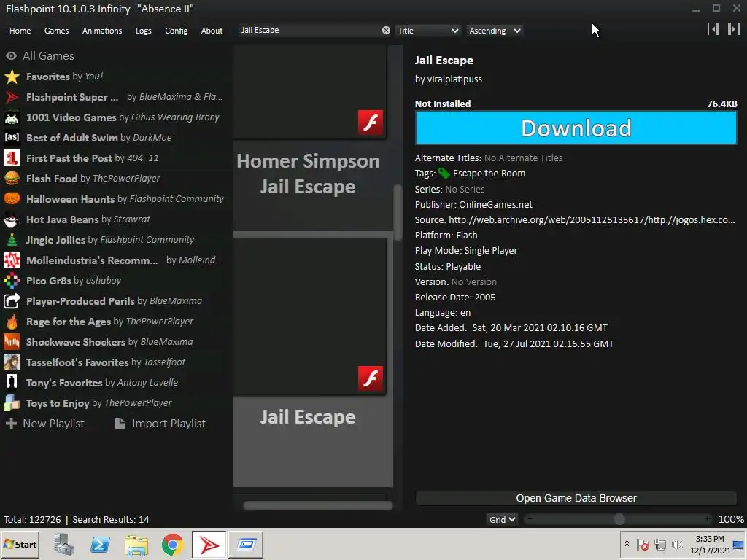Toggle the right sidebar collapse icon

click(734, 29)
